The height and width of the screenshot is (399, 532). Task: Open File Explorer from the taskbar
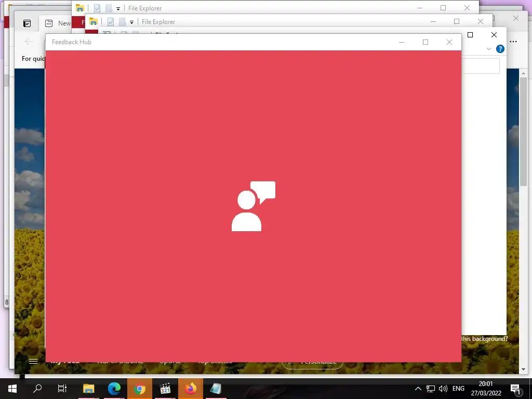click(88, 389)
